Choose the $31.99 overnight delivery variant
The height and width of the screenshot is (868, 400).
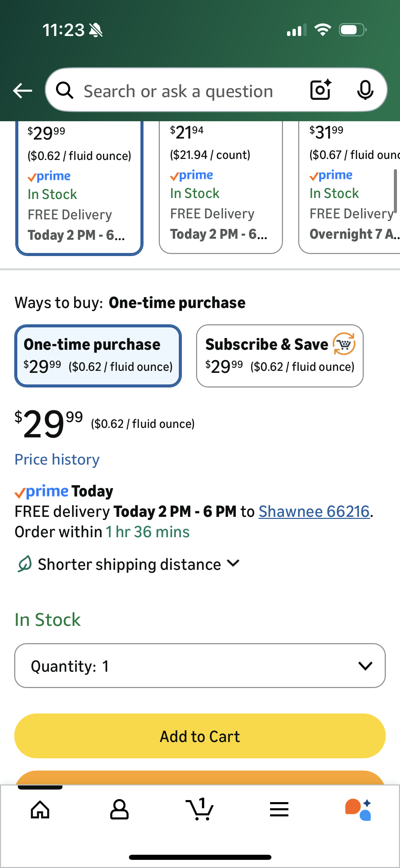349,187
